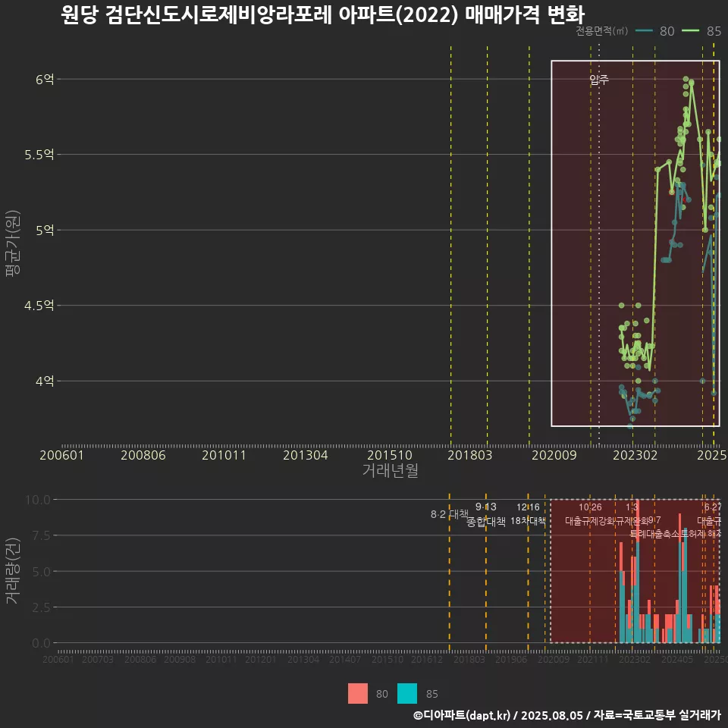Click the 12·16 18차대책 marker label

click(528, 514)
